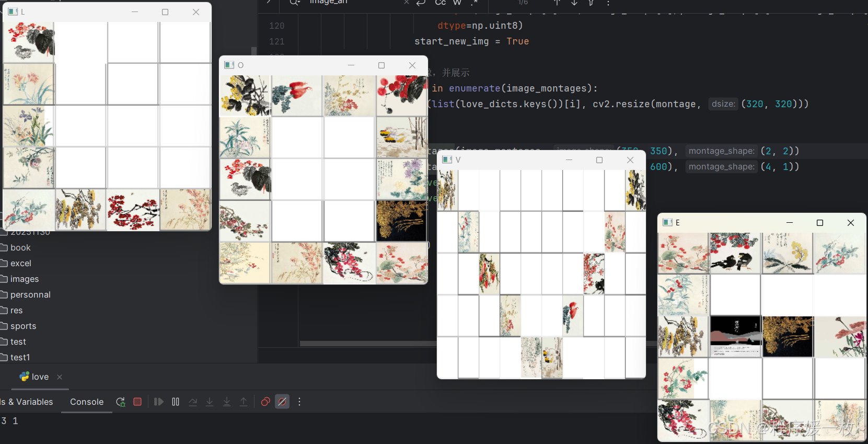Click console output line '3 1'

tap(9, 420)
